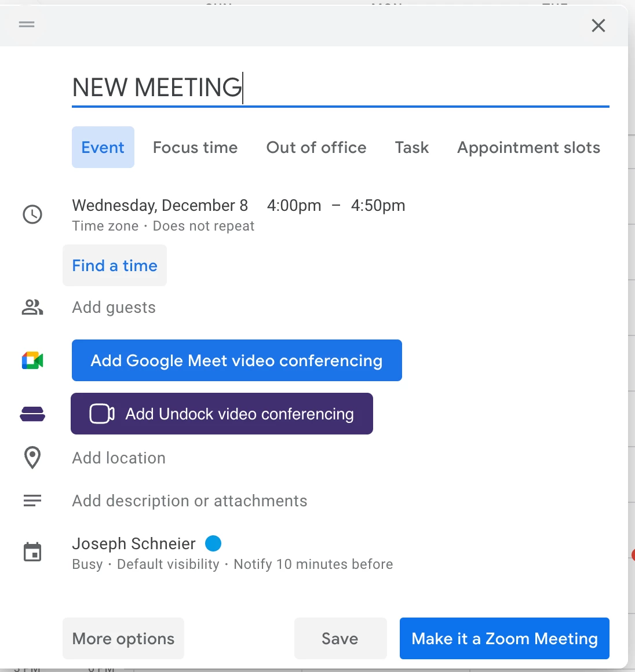Image resolution: width=635 pixels, height=672 pixels.
Task: Switch to Out of office tab
Action: [316, 147]
